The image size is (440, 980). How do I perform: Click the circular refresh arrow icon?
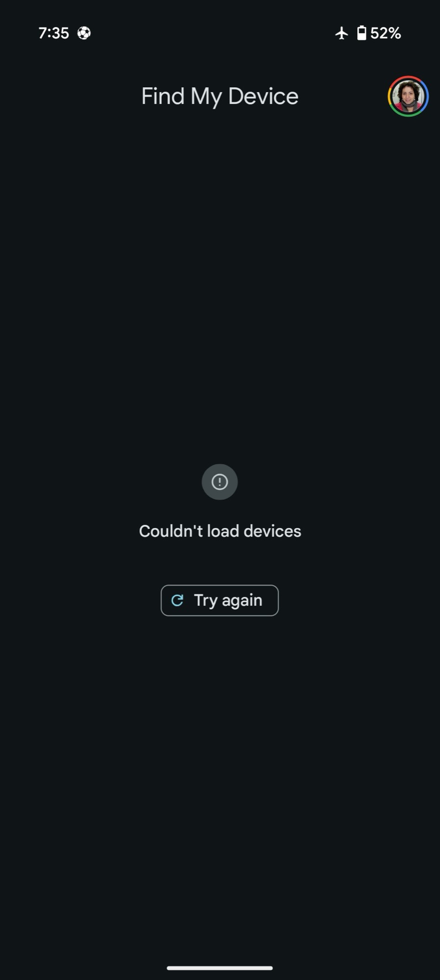point(177,600)
